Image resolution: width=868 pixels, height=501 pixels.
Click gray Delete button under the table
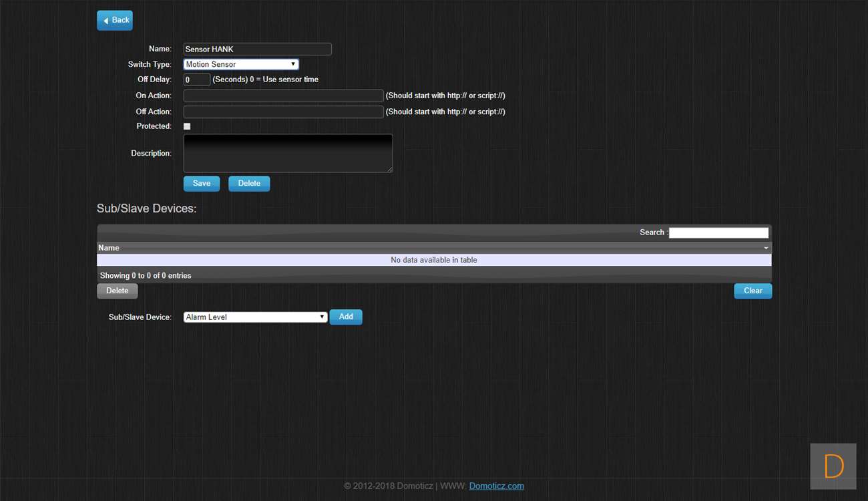click(x=118, y=291)
